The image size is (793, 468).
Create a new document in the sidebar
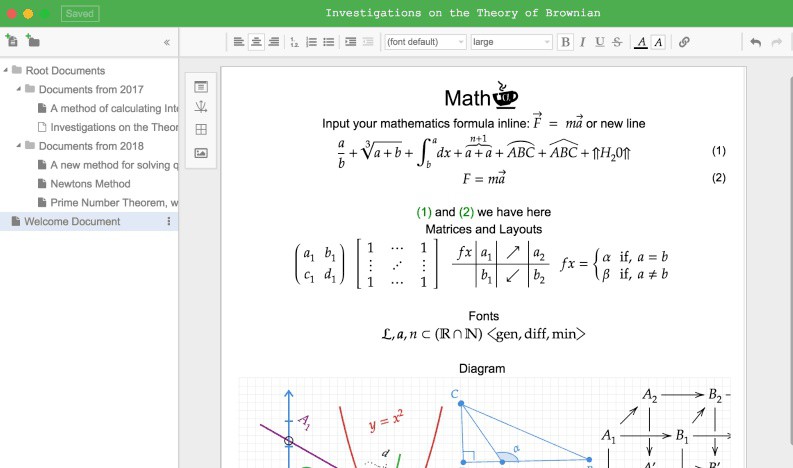point(11,40)
